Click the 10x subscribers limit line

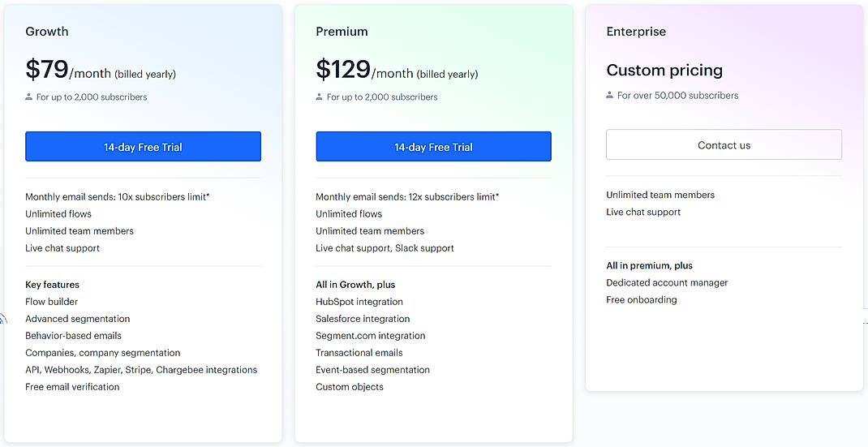pos(118,197)
